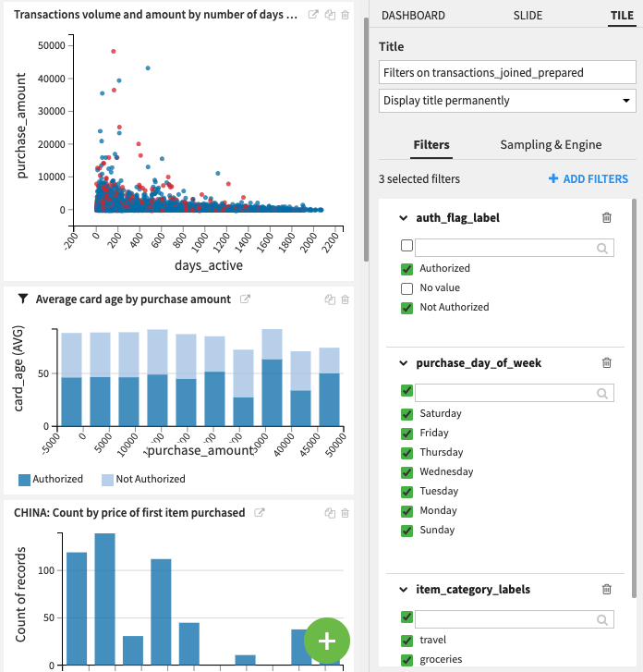Open Average card age chart externally

[245, 299]
